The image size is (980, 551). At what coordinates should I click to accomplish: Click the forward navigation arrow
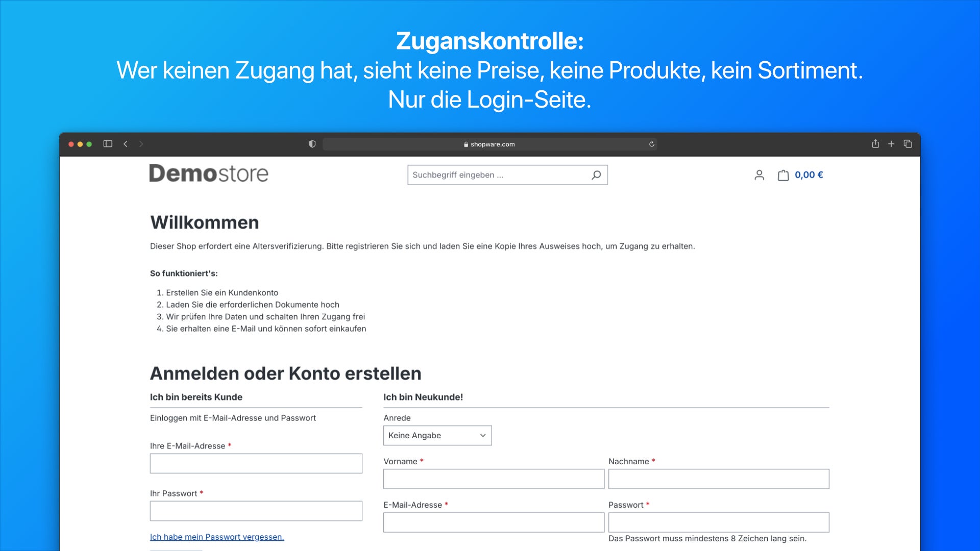click(x=141, y=144)
